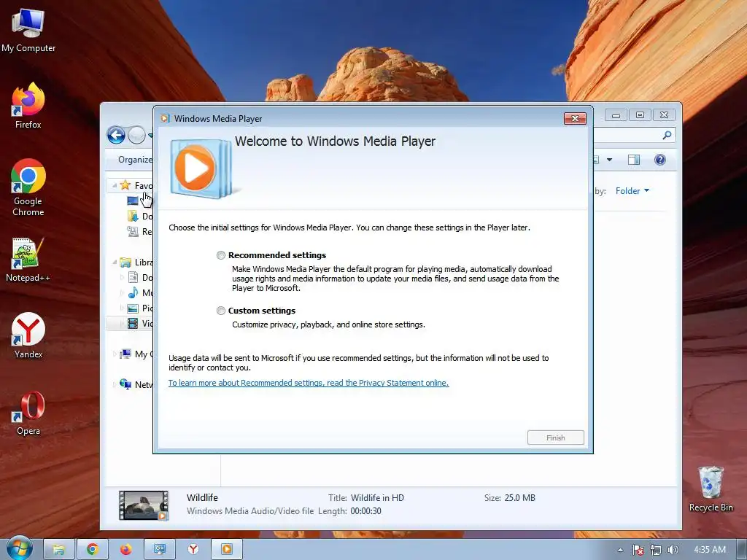Collapse the Libraries tree group
This screenshot has height=560, width=747.
[115, 262]
